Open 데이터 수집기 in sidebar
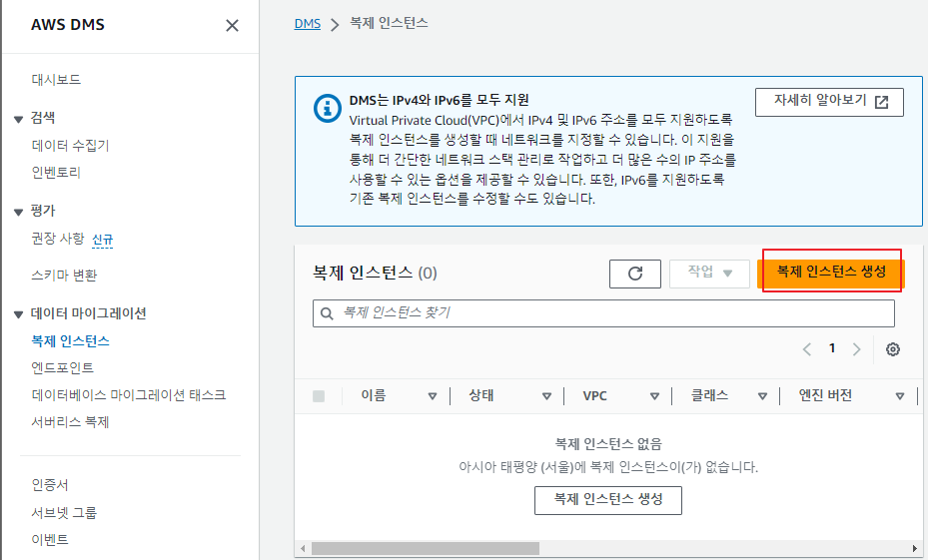Viewport: 928px width, 560px height. pyautogui.click(x=71, y=145)
